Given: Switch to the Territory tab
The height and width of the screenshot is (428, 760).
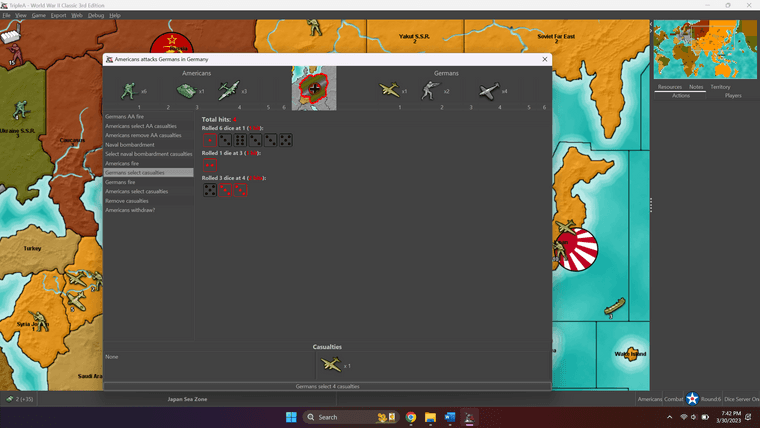Looking at the screenshot, I should click(x=720, y=87).
